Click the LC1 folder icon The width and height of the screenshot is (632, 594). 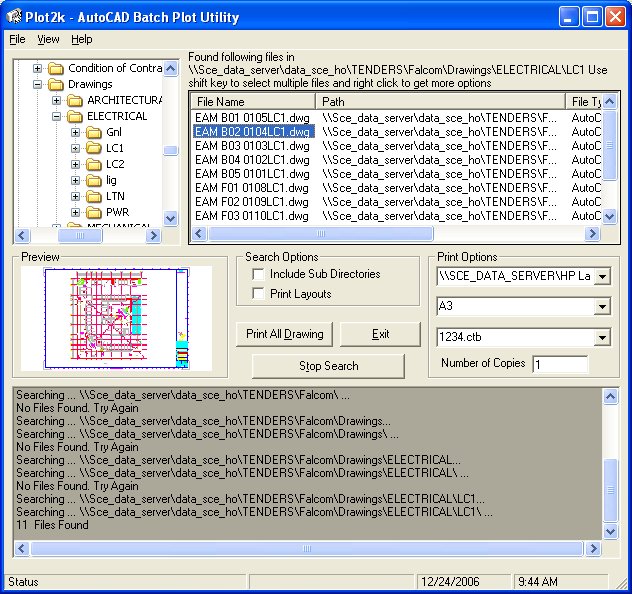[x=94, y=148]
